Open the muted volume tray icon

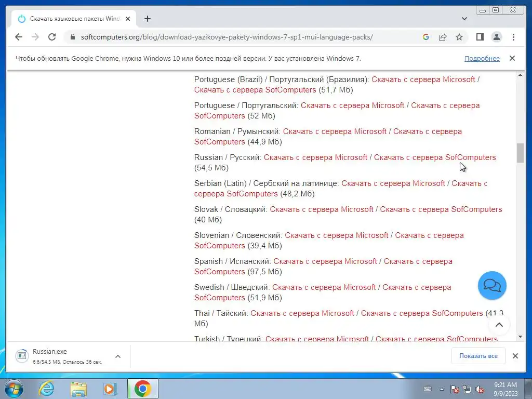click(x=480, y=389)
